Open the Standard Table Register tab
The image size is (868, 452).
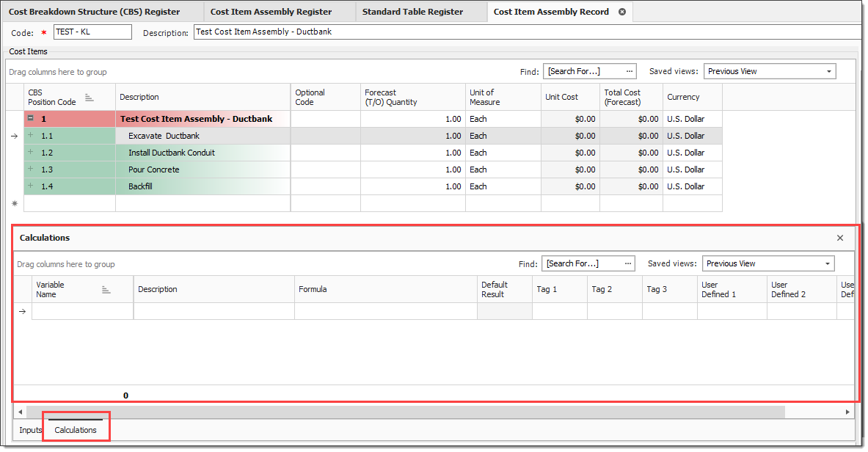click(412, 12)
